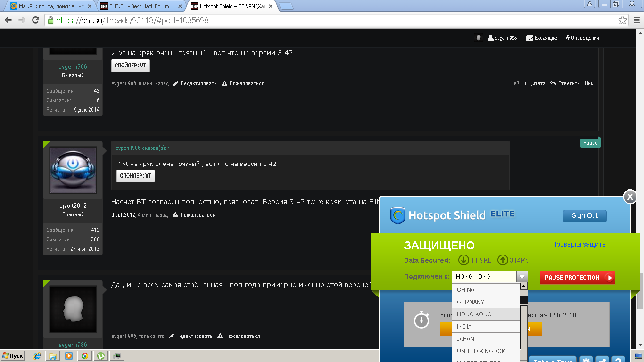This screenshot has height=362, width=644.
Task: Click the silhouette avatar of the bottom post
Action: coord(73,309)
